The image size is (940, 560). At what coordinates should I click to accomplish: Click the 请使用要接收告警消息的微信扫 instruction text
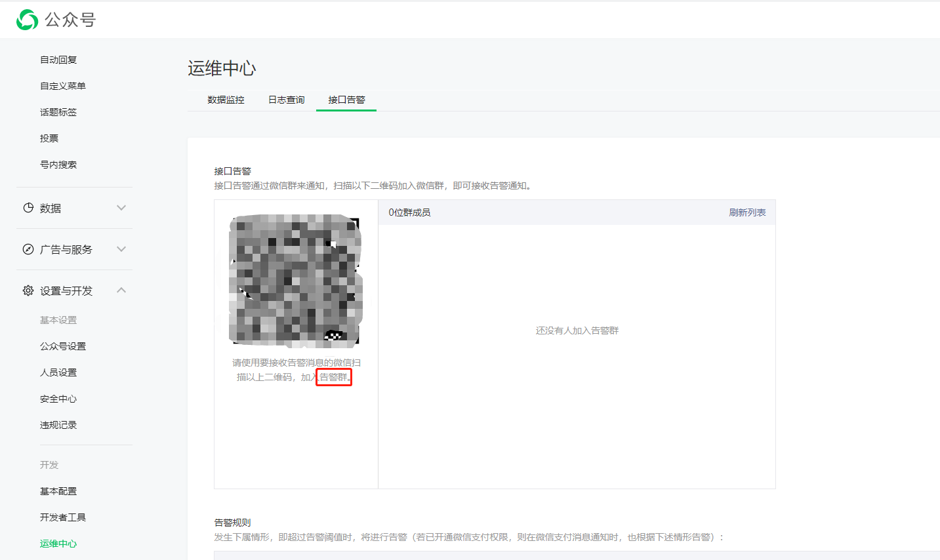point(296,363)
